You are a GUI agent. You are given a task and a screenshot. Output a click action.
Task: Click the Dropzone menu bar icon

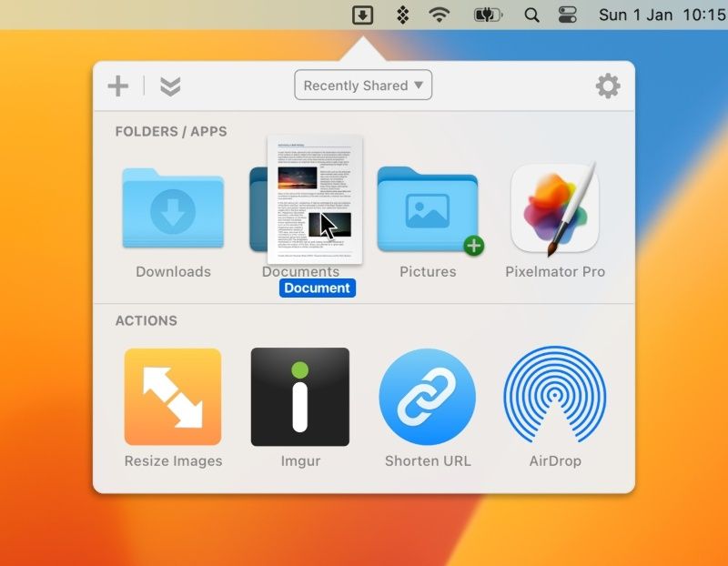click(361, 15)
